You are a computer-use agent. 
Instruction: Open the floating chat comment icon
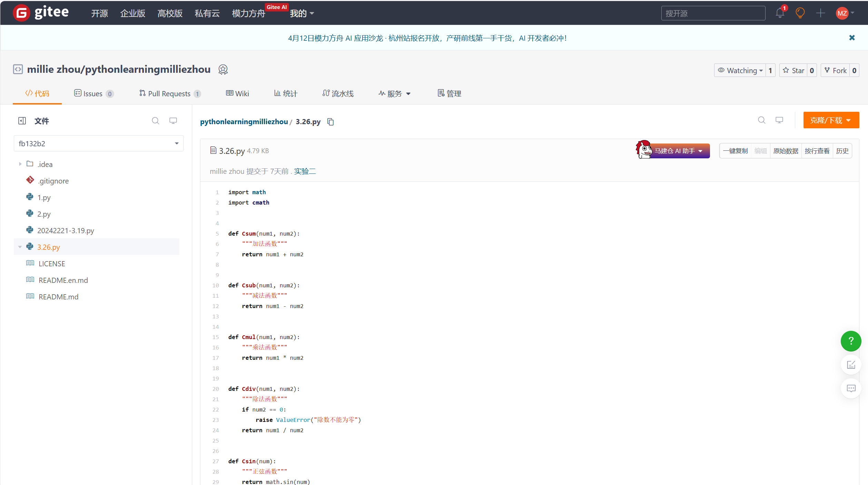(x=851, y=388)
